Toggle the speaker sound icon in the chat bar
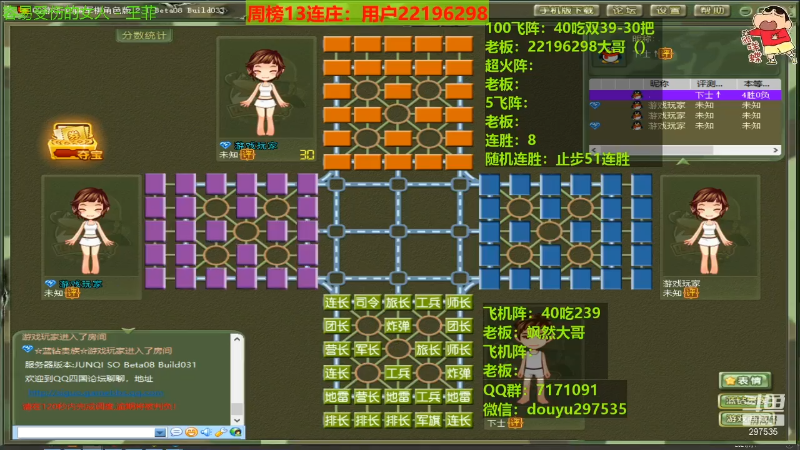This screenshot has width=800, height=450. (x=206, y=432)
